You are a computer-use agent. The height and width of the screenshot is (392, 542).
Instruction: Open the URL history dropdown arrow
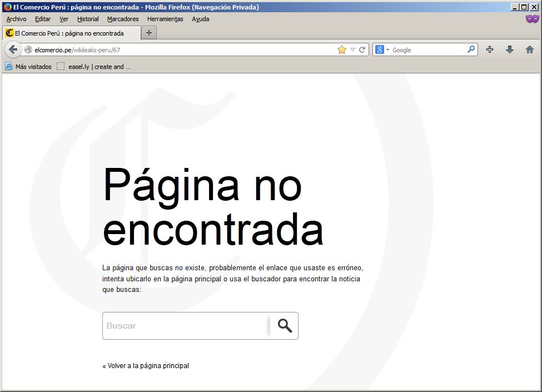[352, 50]
